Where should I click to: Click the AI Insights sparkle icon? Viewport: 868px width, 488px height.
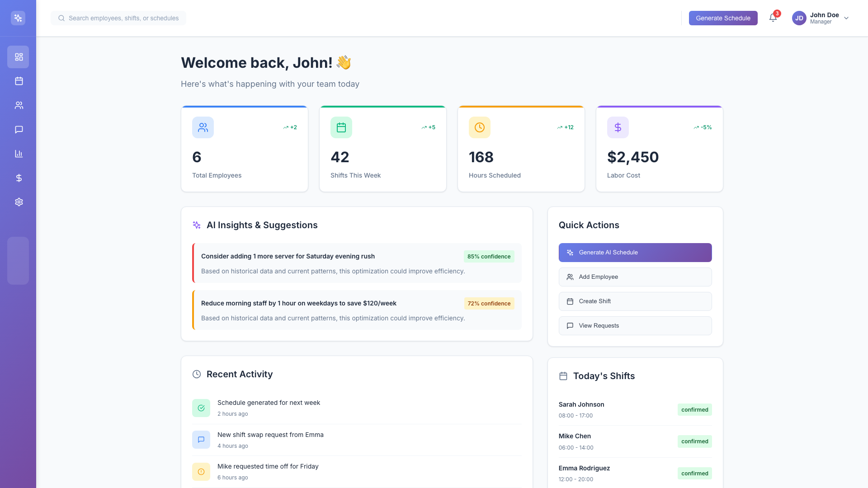tap(196, 225)
